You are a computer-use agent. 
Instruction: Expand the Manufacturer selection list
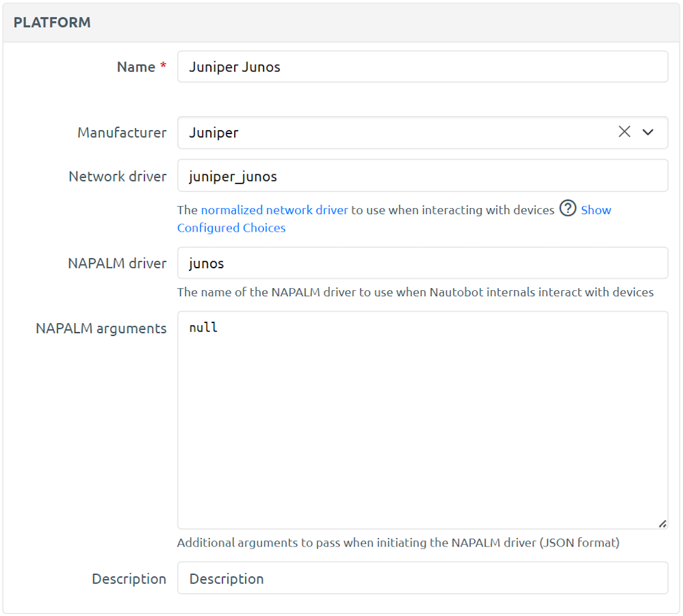[x=647, y=132]
